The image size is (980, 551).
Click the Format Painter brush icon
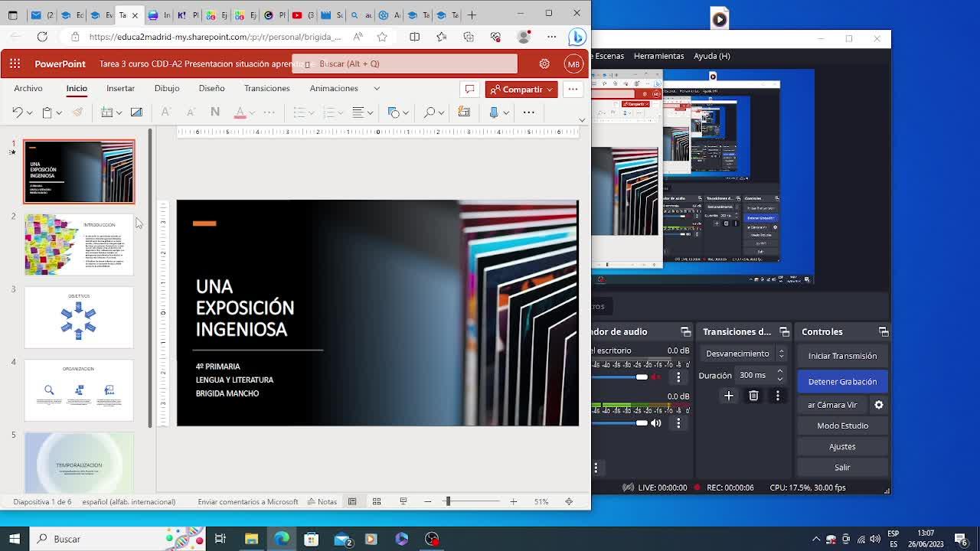point(77,112)
